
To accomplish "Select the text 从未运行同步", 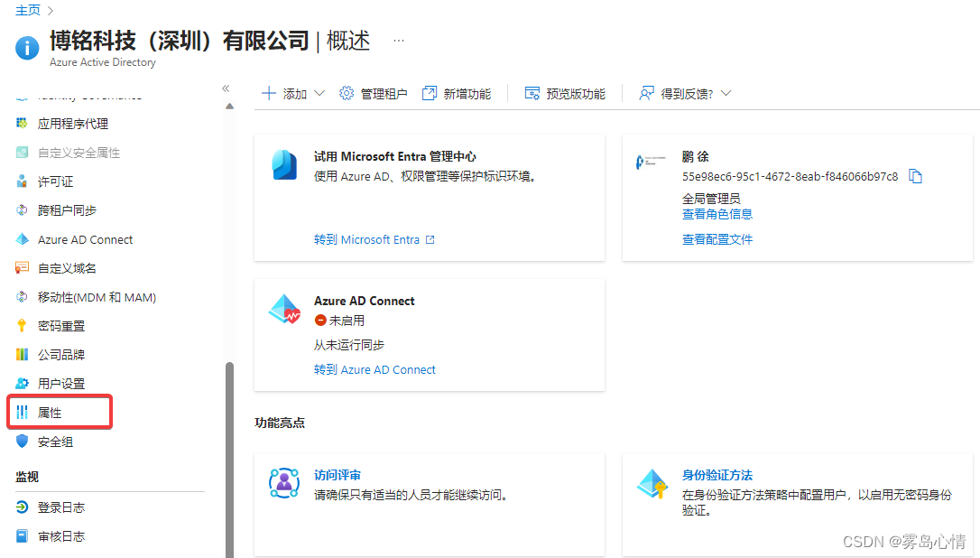I will [x=348, y=345].
